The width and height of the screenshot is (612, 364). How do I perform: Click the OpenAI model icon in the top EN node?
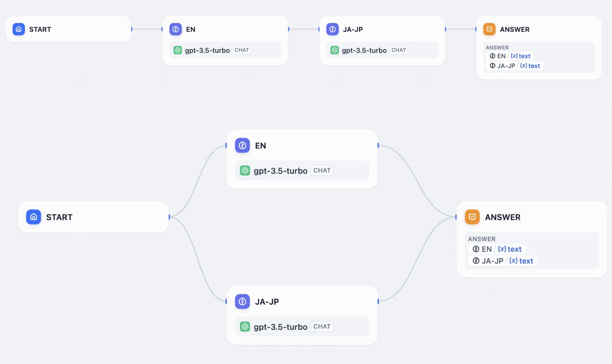(178, 50)
